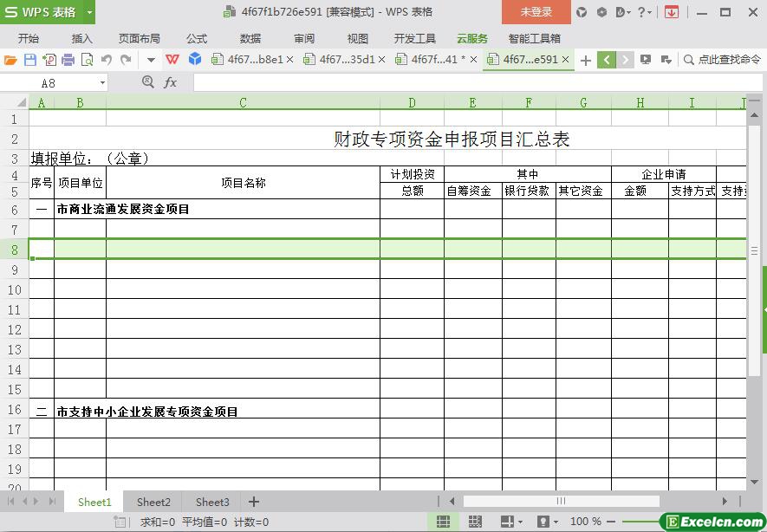Open the 页面布局 ribbon tab

click(x=140, y=38)
